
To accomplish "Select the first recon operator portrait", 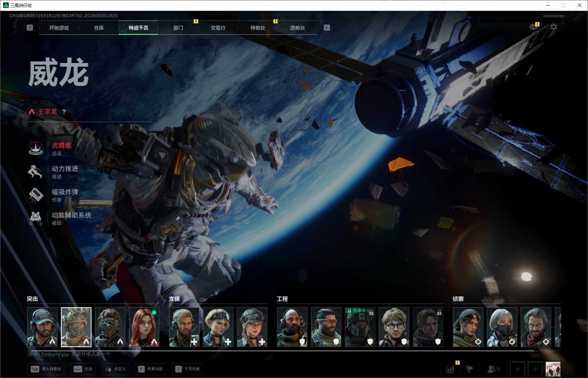I will (x=468, y=327).
